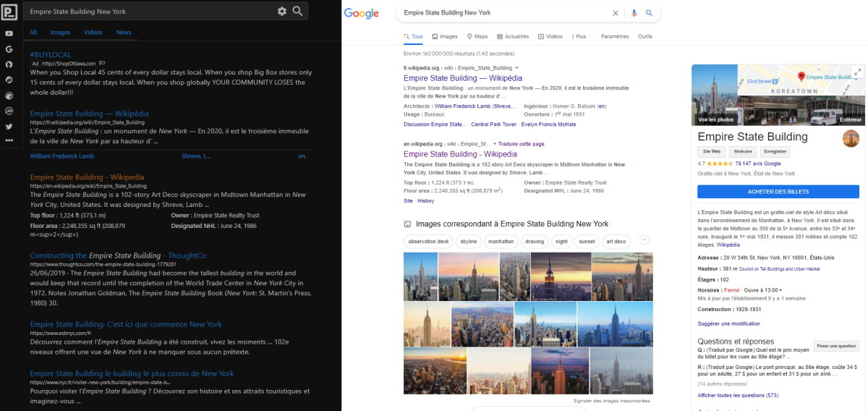Open Presearch Empire State Building — Wikipédia result

pos(89,114)
